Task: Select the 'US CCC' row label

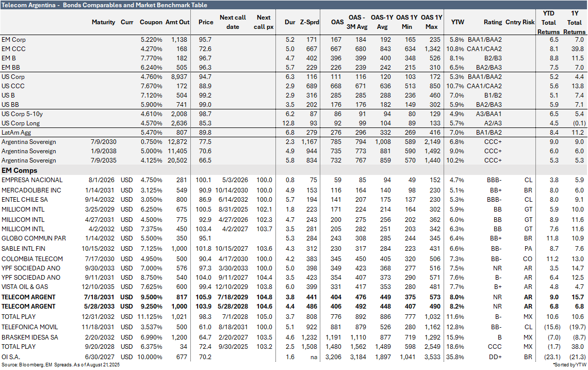Action: pyautogui.click(x=13, y=86)
